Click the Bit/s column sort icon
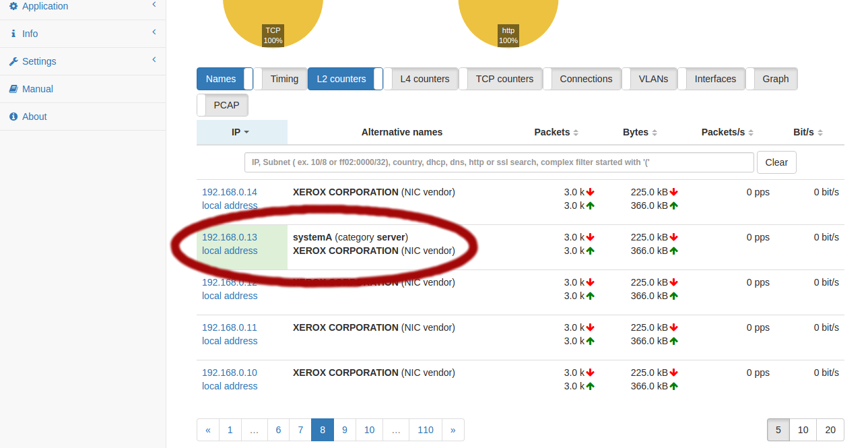Image resolution: width=868 pixels, height=448 pixels. [x=820, y=133]
